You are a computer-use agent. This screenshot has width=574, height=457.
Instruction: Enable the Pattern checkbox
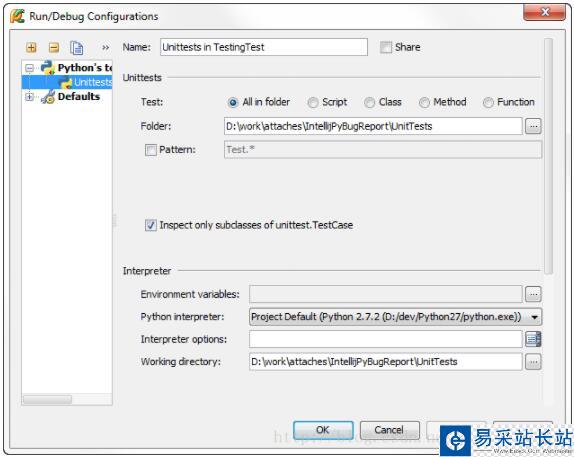click(x=151, y=150)
